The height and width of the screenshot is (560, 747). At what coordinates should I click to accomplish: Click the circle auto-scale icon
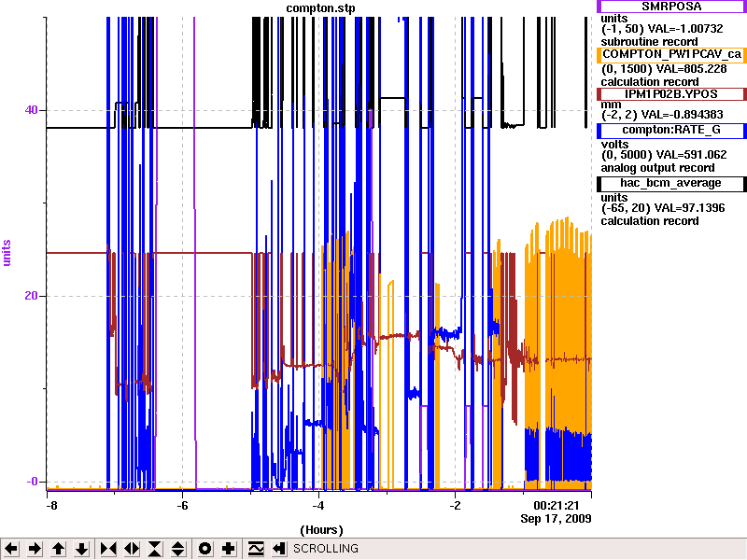(x=204, y=549)
